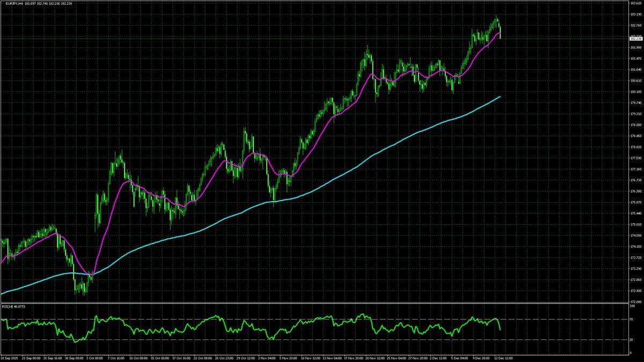Click the 23 Sep 00:00 time label
The height and width of the screenshot is (362, 644).
[x=32, y=357]
